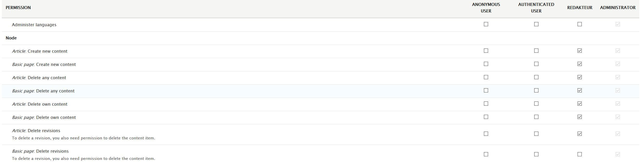Check Basic page Create new content for Anonymous user
Image resolution: width=644 pixels, height=162 pixels.
pos(486,64)
